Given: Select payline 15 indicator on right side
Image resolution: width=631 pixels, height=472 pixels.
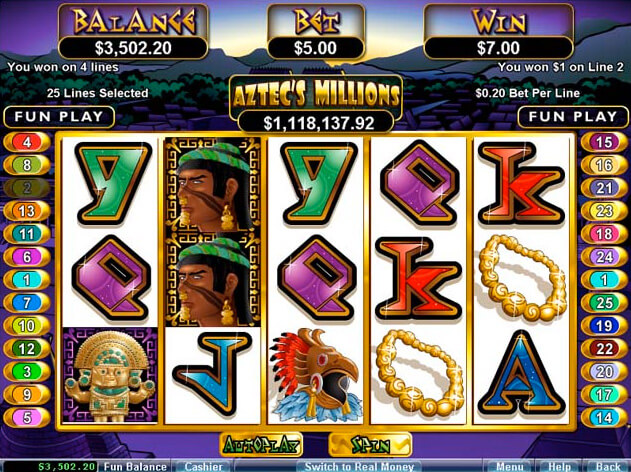Looking at the screenshot, I should click(x=604, y=142).
